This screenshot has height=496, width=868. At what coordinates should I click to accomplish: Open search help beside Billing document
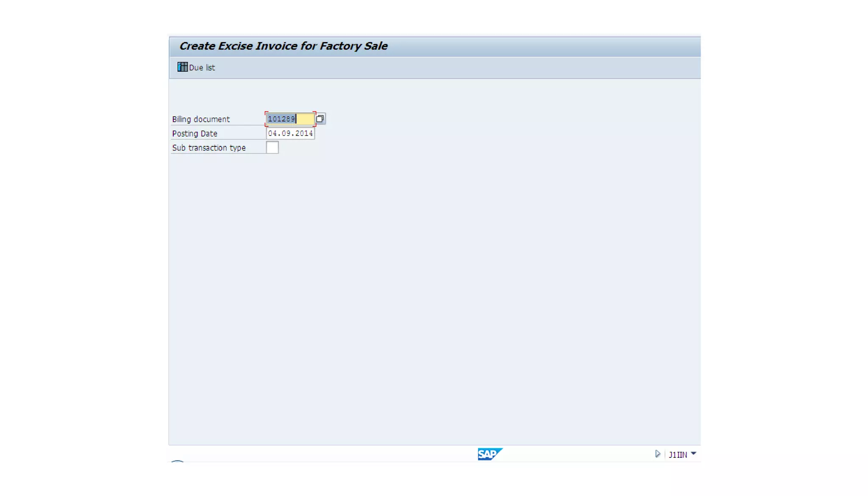tap(320, 119)
